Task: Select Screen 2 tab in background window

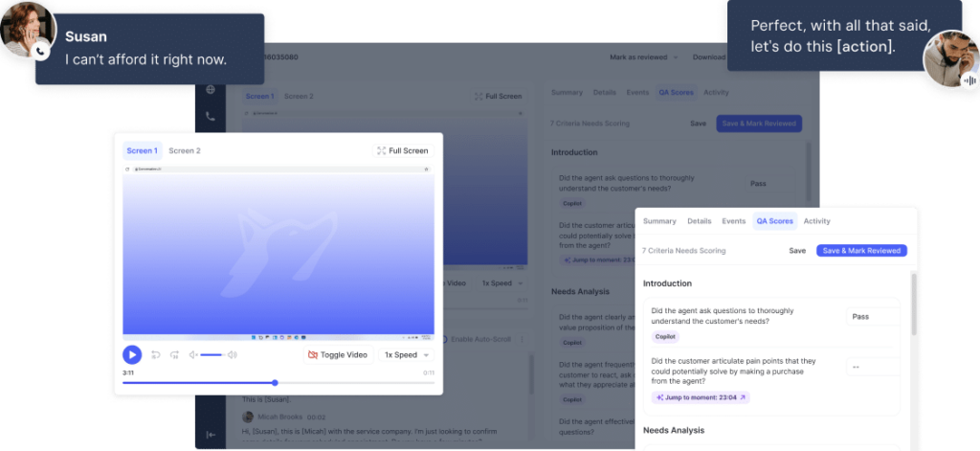Action: click(299, 97)
